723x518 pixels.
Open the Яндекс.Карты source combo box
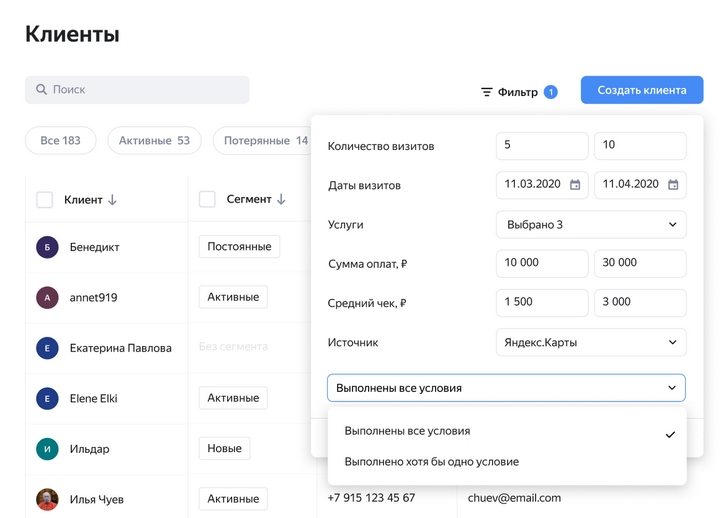tap(591, 342)
